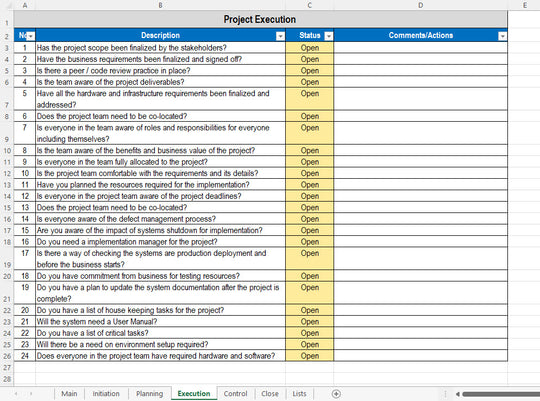Click 'Have all the hardware and infrastructure' cell
The height and width of the screenshot is (401, 540).
(x=160, y=99)
